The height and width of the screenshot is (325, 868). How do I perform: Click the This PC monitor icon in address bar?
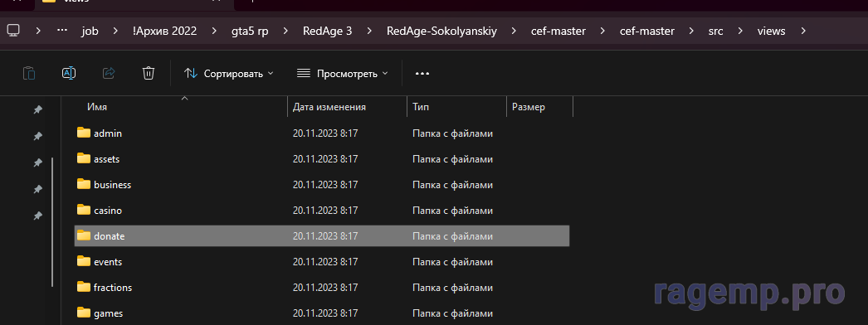14,31
